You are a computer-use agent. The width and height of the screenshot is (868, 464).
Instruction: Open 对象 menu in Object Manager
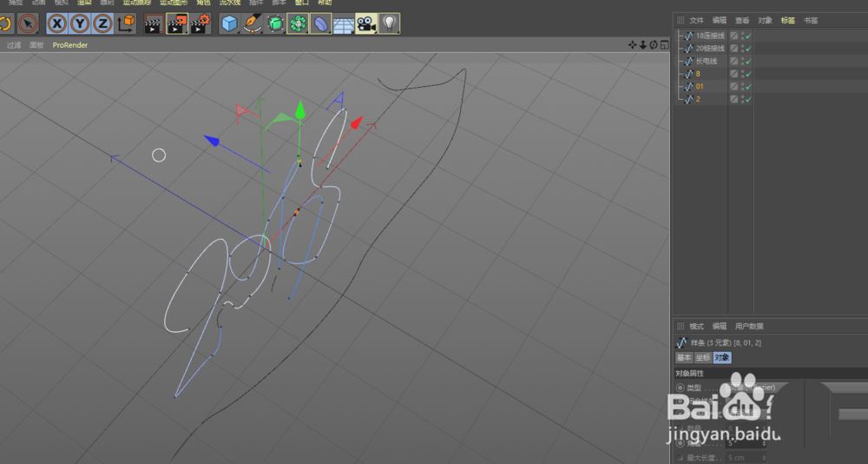point(765,21)
